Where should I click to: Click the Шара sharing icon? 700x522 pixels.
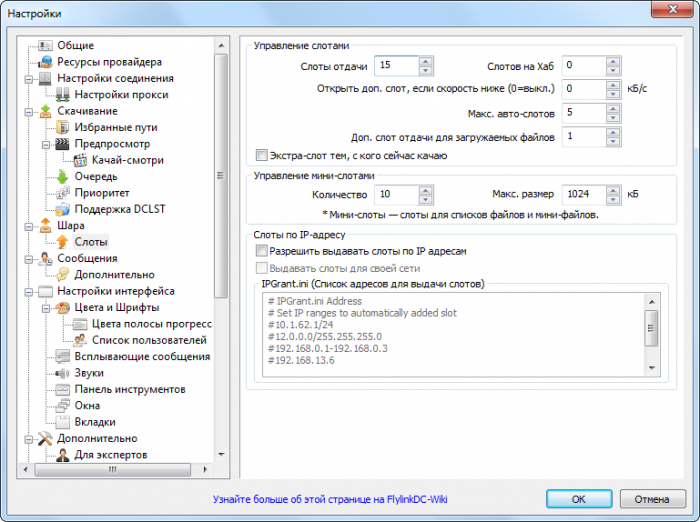click(x=46, y=226)
